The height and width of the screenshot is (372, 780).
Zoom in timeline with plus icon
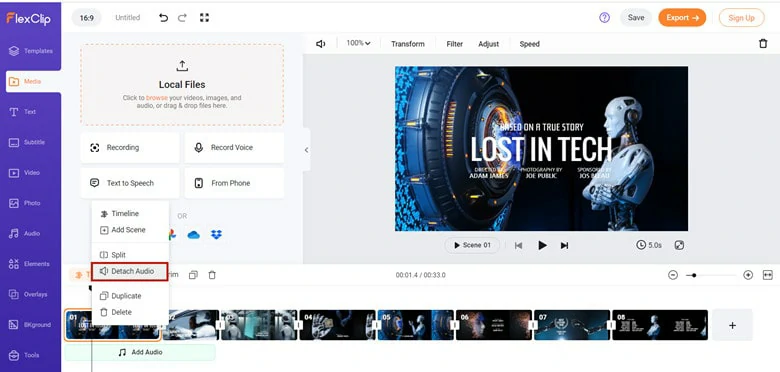(748, 275)
